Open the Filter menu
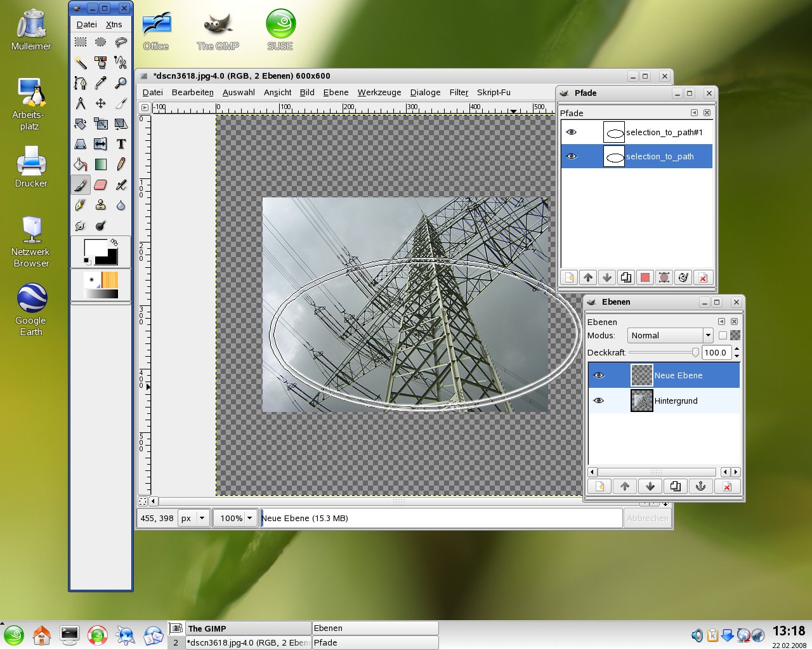812x650 pixels. (459, 92)
